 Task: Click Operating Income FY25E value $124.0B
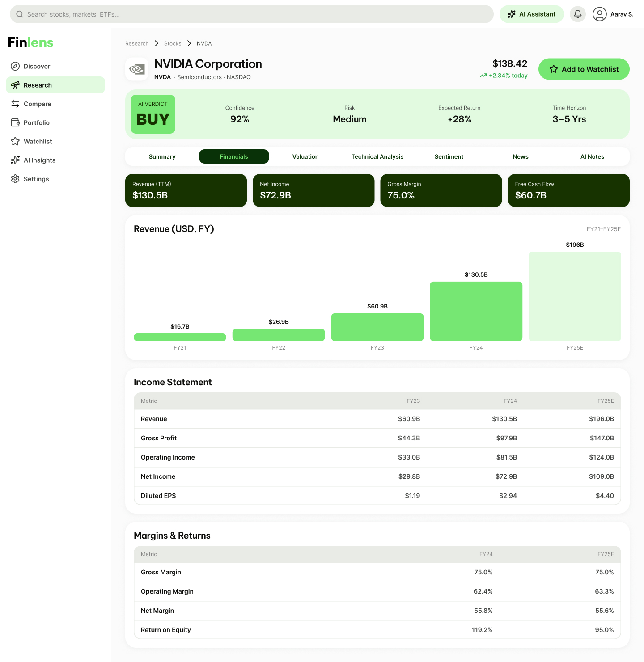point(602,457)
